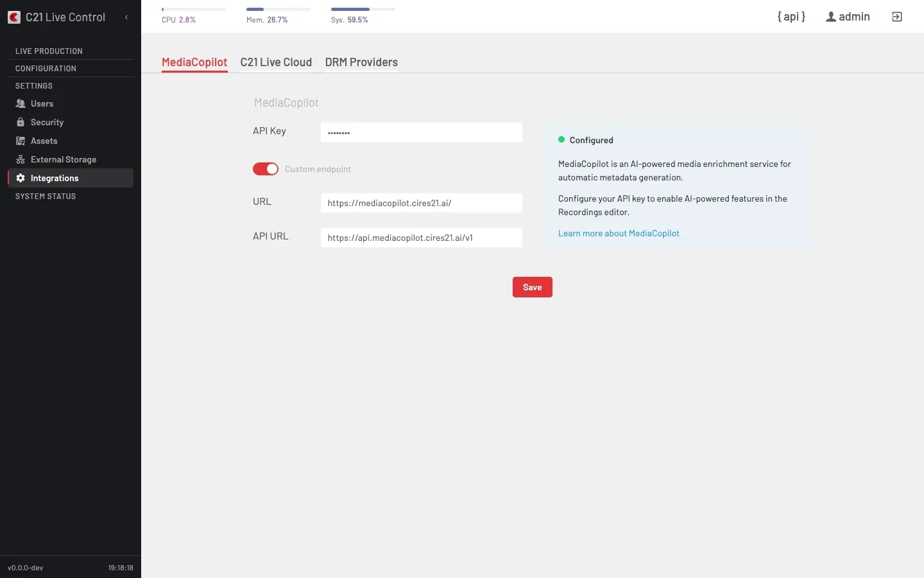Switch to the C21 Live Cloud tab

pos(276,62)
